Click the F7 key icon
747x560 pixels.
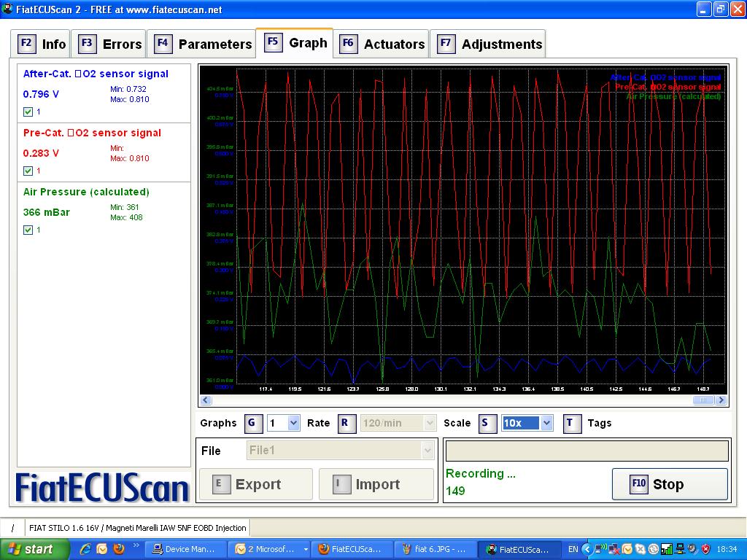pos(446,43)
